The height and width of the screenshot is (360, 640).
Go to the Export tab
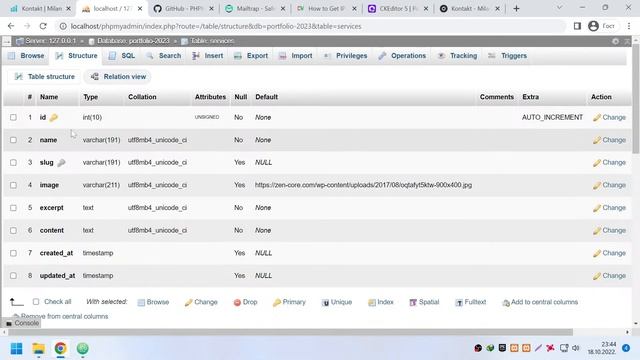[x=251, y=56]
